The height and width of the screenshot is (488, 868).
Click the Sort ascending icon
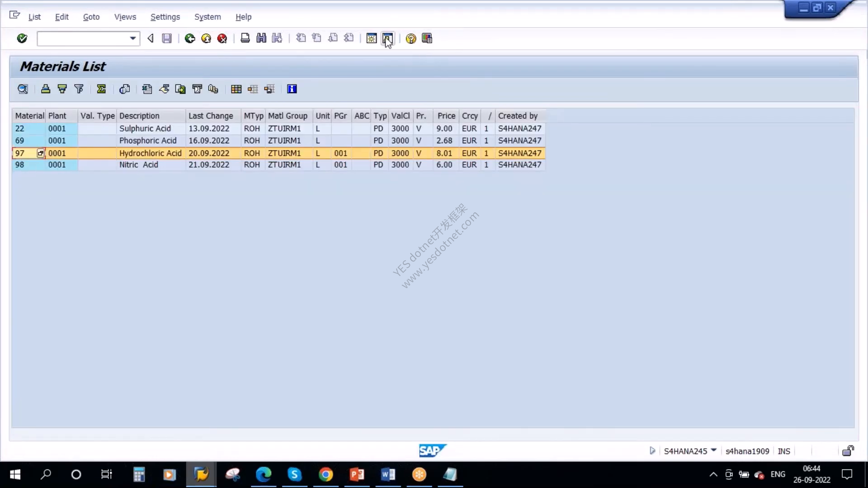pos(46,89)
